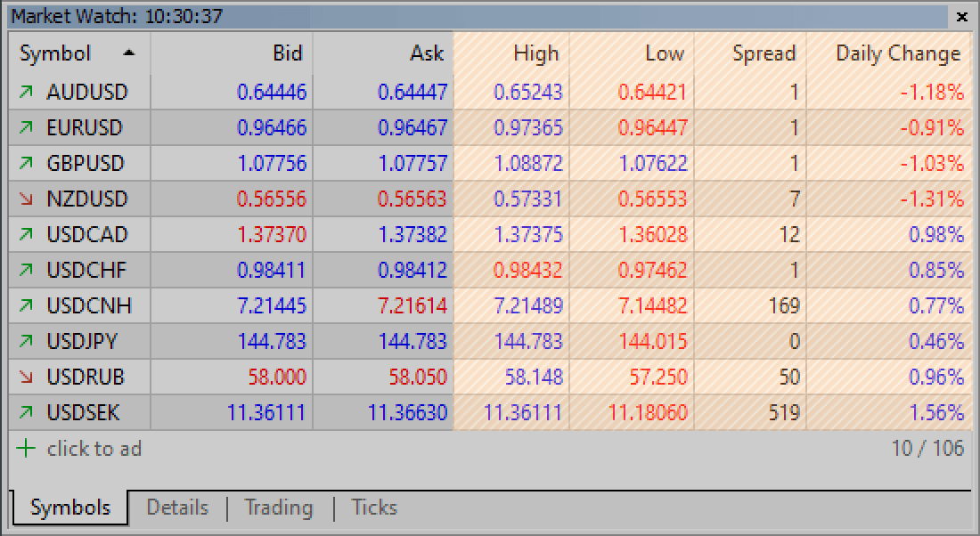
Task: Close the Market Watch panel
Action: [961, 17]
